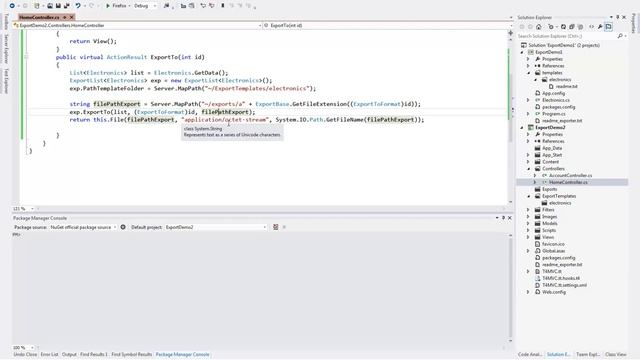
Task: Switch to the Error List tab
Action: (49, 354)
